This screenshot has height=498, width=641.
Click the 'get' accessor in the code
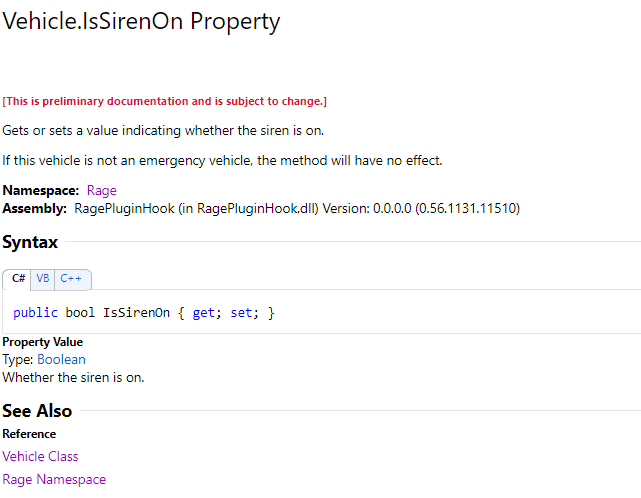click(x=203, y=313)
